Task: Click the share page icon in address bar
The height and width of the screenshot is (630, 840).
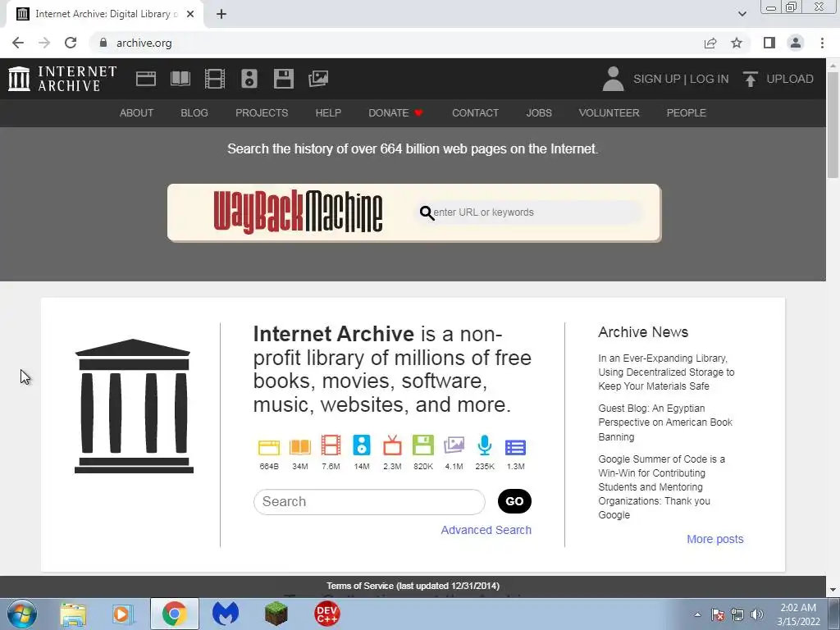Action: coord(710,43)
